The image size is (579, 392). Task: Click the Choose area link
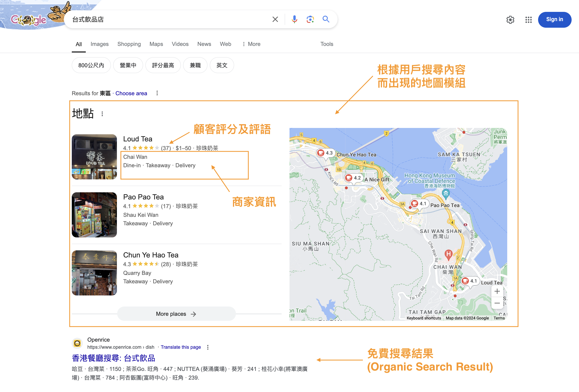point(131,93)
